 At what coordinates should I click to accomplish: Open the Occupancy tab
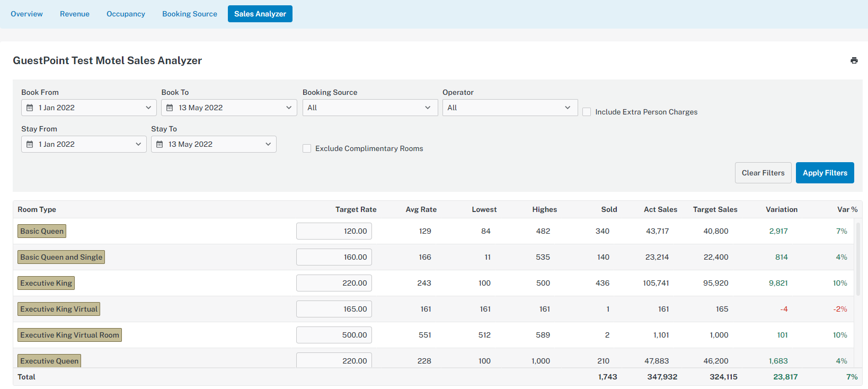pyautogui.click(x=126, y=14)
